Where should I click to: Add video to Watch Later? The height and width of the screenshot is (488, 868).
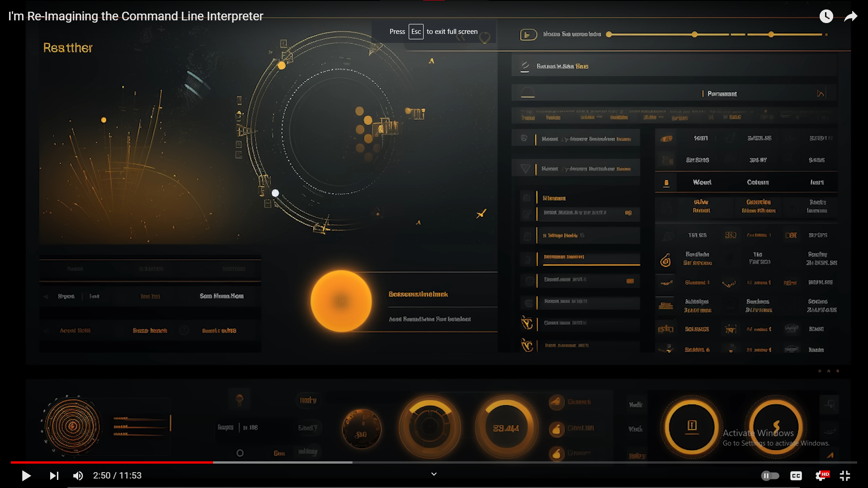(826, 17)
